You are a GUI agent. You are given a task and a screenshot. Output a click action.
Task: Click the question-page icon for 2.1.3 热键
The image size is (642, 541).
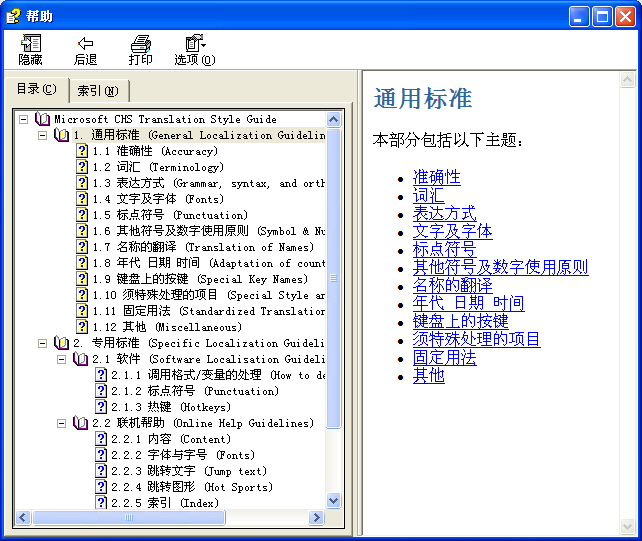pyautogui.click(x=101, y=407)
